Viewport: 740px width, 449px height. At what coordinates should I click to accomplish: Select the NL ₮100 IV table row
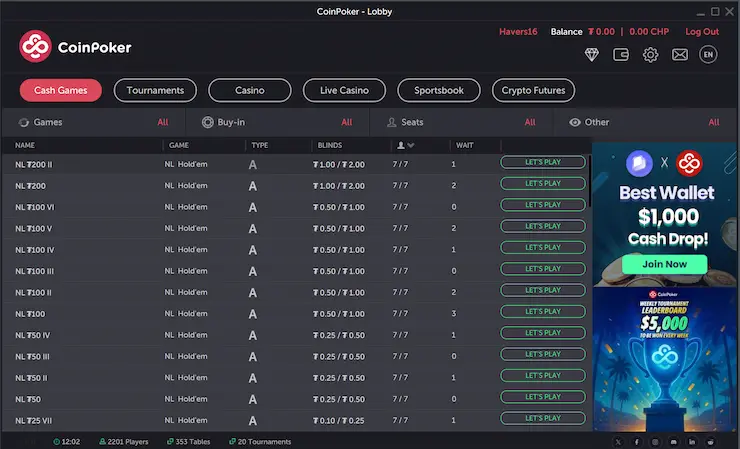[x=297, y=250]
